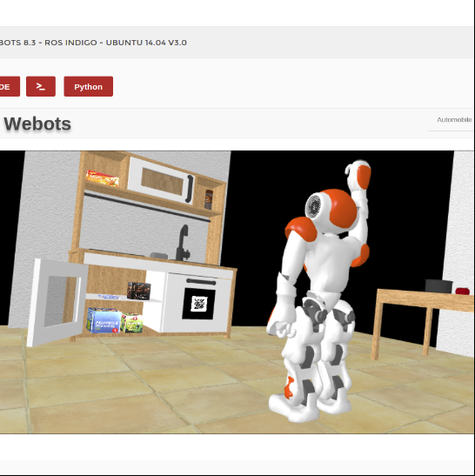Click the robot's raised hand
Screen dimensions: 475x476
pos(358,175)
